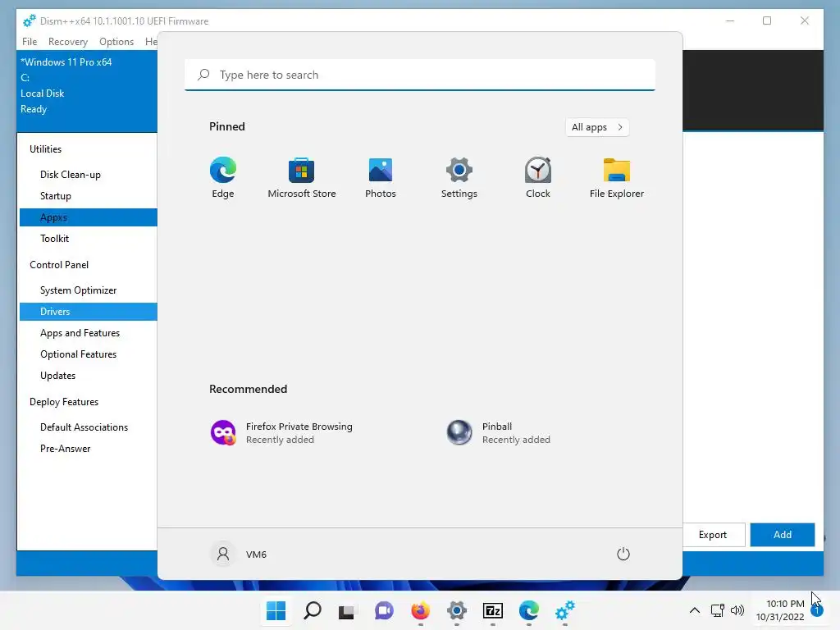The height and width of the screenshot is (630, 840).
Task: Open Edge from pinned apps
Action: click(223, 178)
